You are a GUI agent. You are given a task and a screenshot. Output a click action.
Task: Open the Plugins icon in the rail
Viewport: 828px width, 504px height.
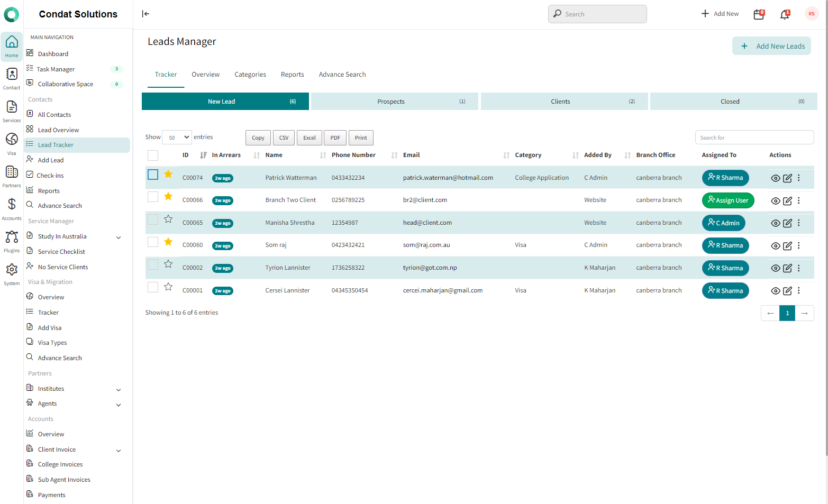coord(12,242)
